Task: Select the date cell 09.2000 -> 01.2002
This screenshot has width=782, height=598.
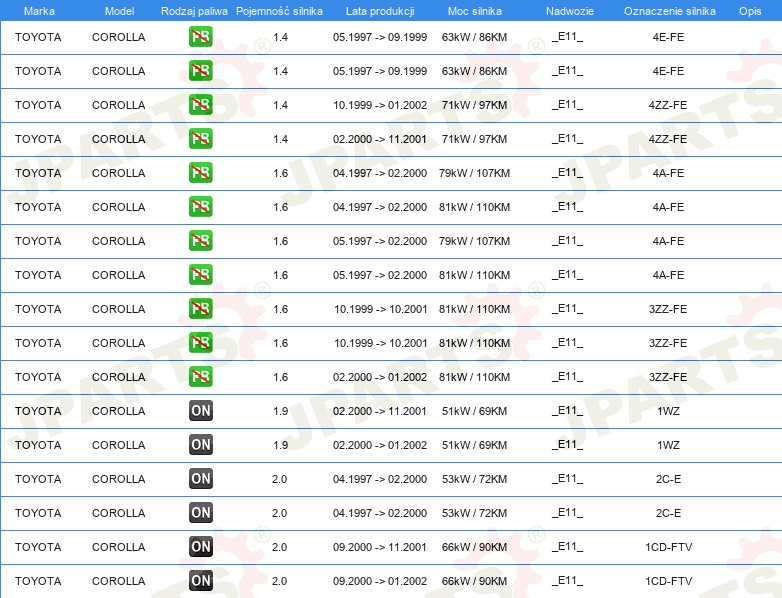Action: coord(380,581)
